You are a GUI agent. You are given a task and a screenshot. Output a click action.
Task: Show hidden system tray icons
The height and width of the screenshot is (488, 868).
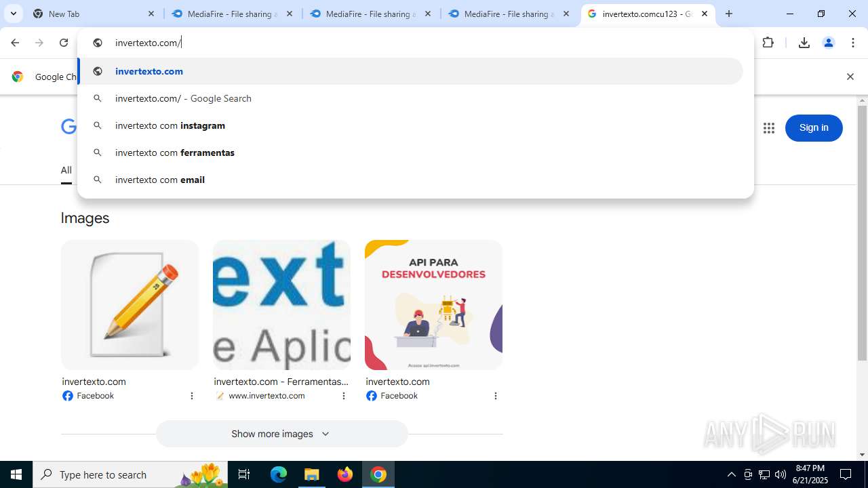731,474
